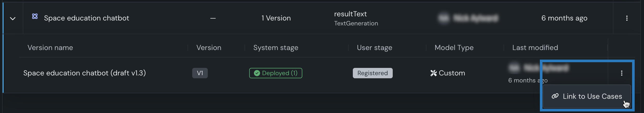644x113 pixels.
Task: Click the V1 version badge
Action: [x=200, y=73]
